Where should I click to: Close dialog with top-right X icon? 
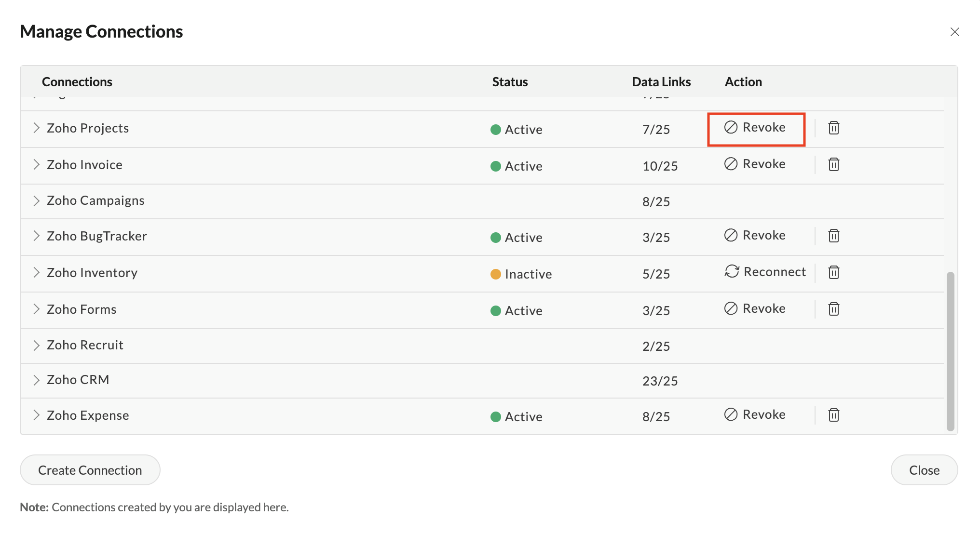[x=954, y=32]
